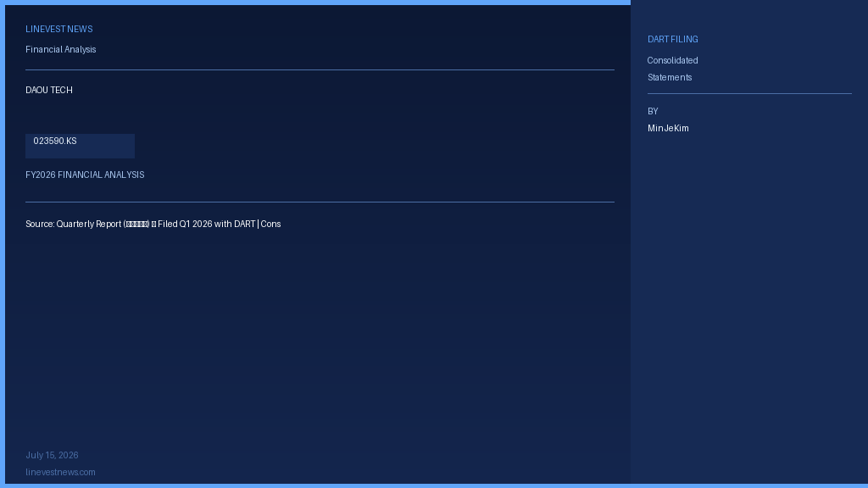Click the DAOU TECH company name
This screenshot has width=868, height=488.
48,90
